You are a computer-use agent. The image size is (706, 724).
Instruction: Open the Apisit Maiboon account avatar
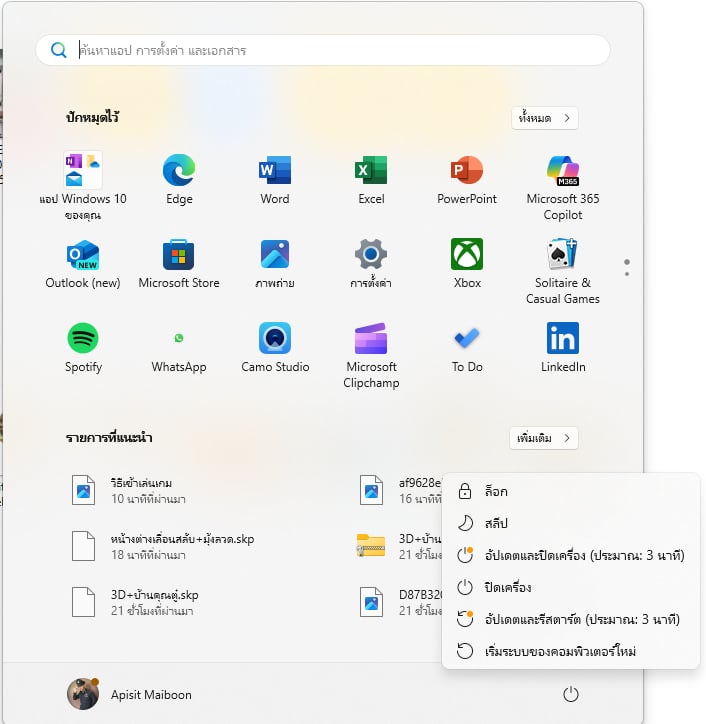coord(83,694)
